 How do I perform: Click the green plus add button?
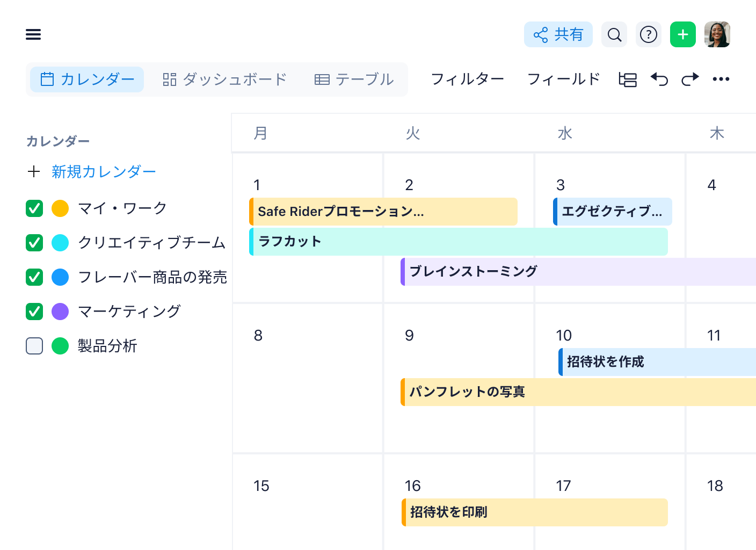(683, 34)
